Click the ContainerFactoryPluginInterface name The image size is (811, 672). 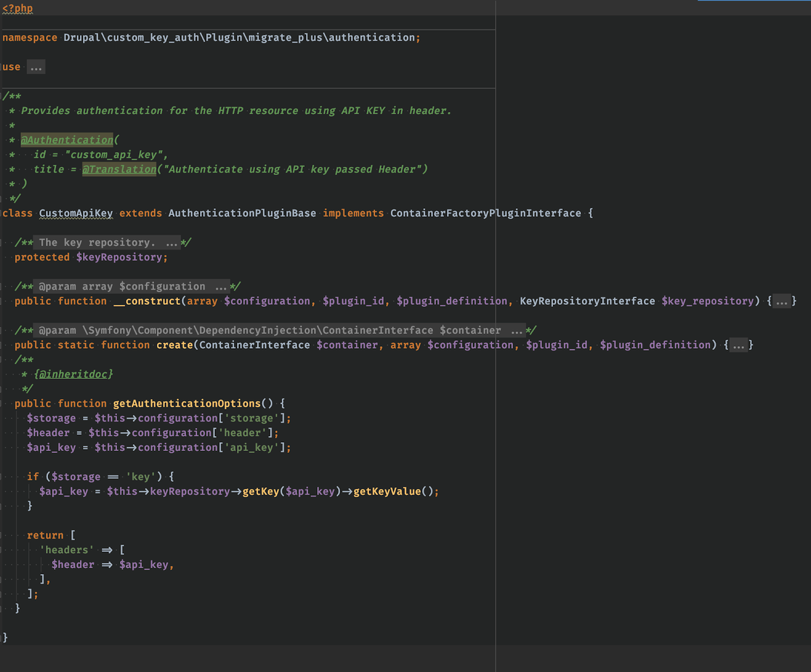pyautogui.click(x=486, y=213)
